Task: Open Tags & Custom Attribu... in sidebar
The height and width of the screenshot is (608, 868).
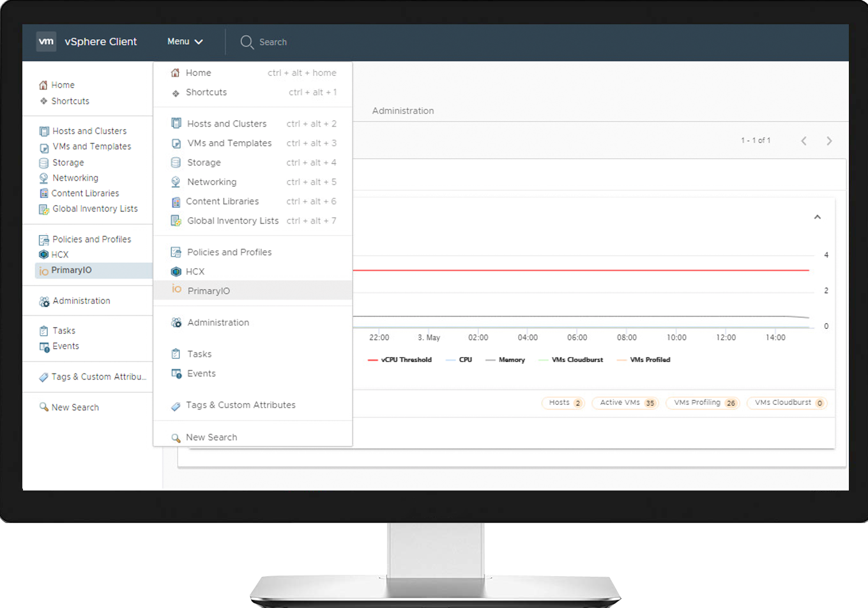Action: pyautogui.click(x=99, y=377)
